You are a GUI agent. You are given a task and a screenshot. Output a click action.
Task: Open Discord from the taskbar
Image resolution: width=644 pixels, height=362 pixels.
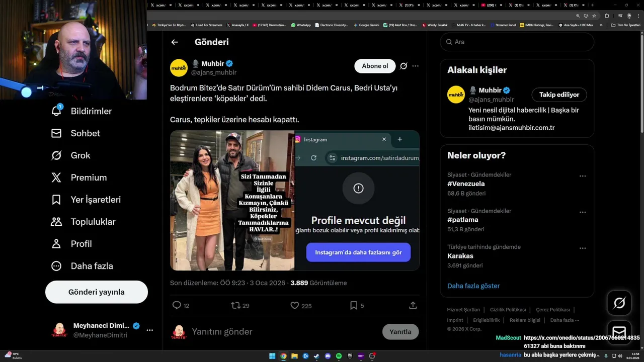coord(328,356)
